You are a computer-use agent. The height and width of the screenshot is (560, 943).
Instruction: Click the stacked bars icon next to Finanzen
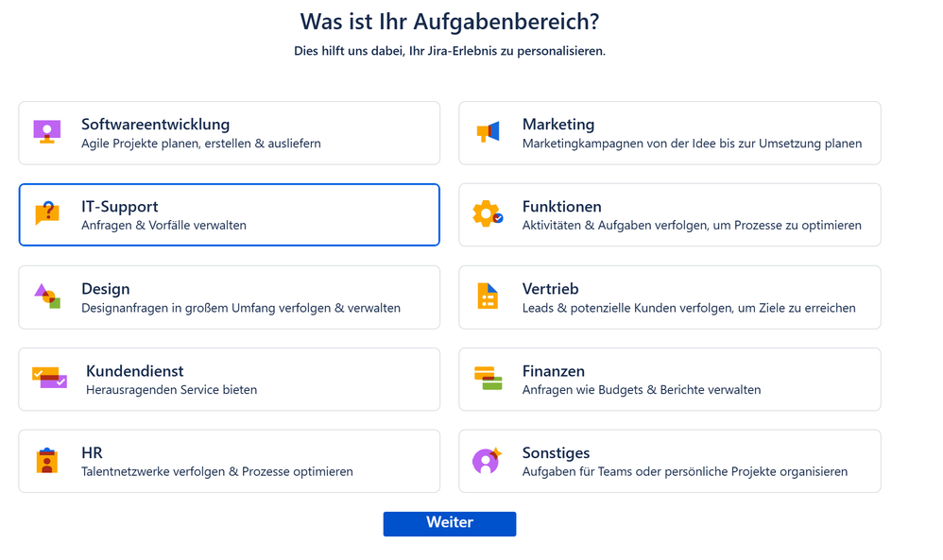coord(488,379)
